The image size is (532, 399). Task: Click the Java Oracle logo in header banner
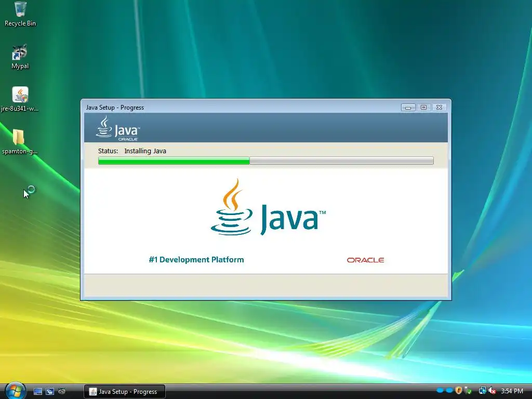pos(118,128)
